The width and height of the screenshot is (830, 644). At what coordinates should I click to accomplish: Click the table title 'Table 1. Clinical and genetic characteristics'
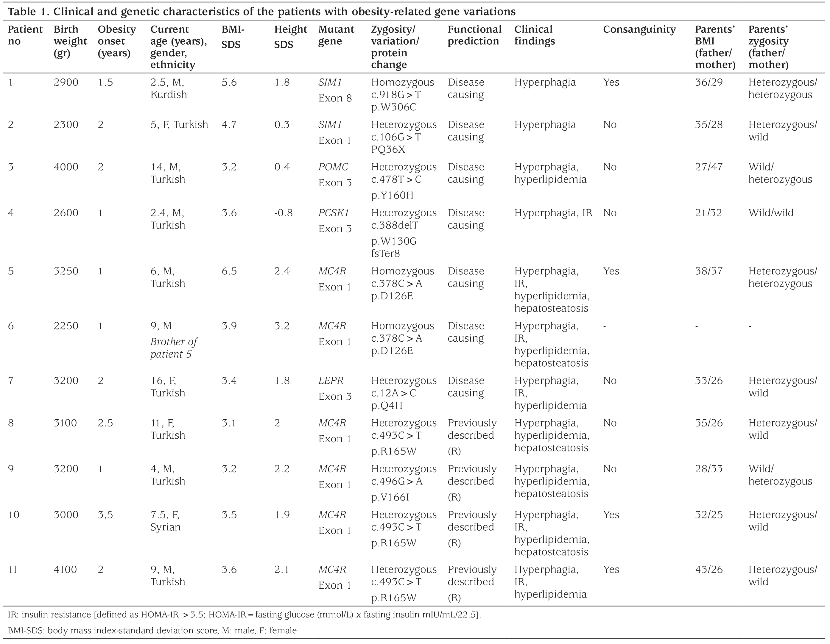262,11
